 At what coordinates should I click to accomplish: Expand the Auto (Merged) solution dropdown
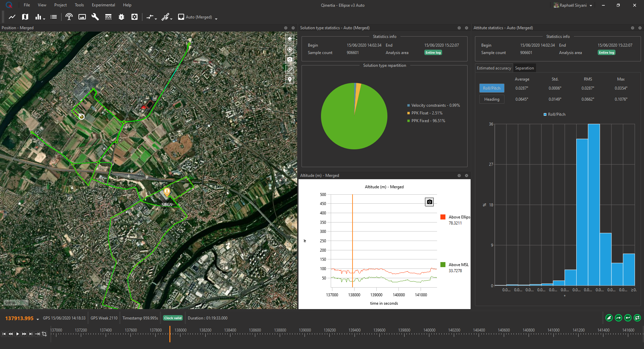pos(216,19)
